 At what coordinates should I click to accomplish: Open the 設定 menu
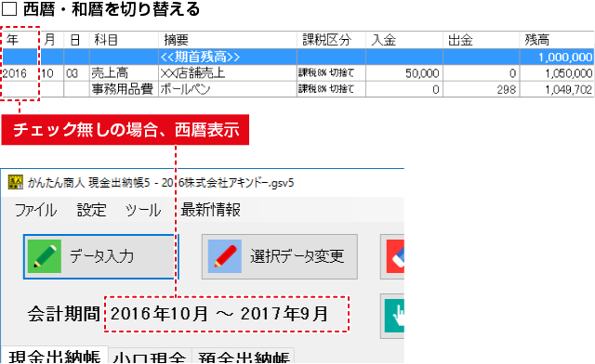click(91, 210)
